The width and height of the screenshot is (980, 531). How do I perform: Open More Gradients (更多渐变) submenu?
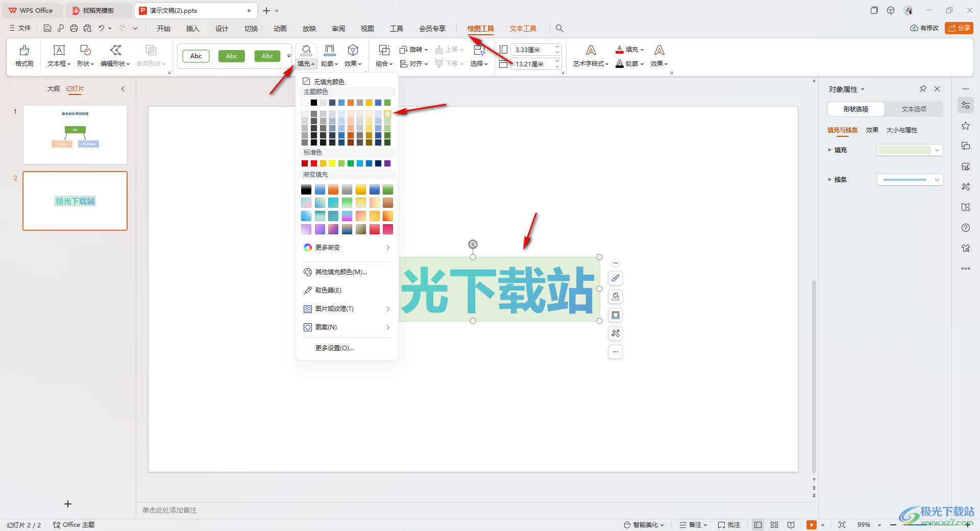[347, 248]
